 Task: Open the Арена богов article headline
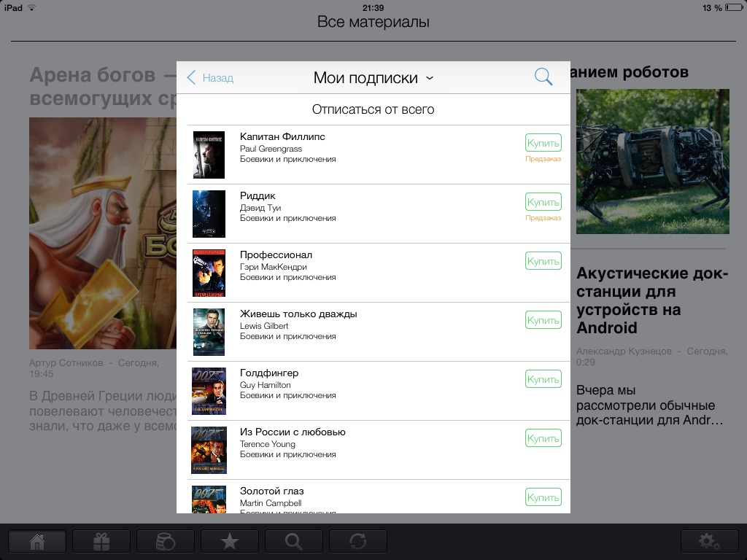102,87
